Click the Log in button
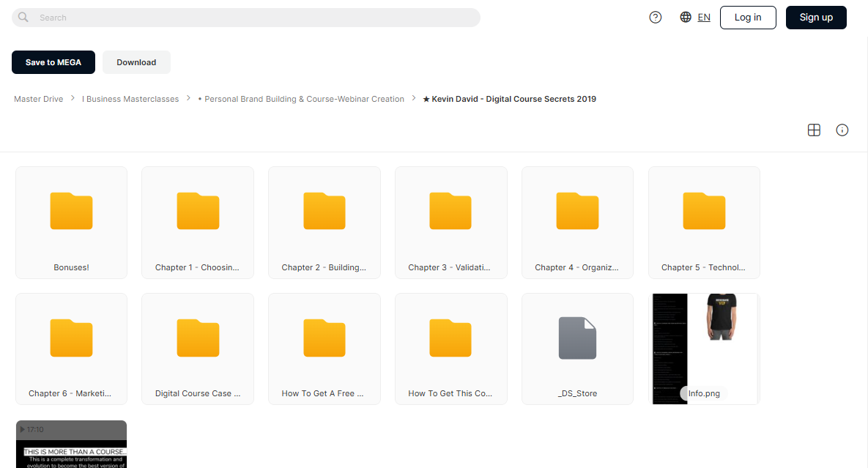This screenshot has width=868, height=468. [x=748, y=18]
